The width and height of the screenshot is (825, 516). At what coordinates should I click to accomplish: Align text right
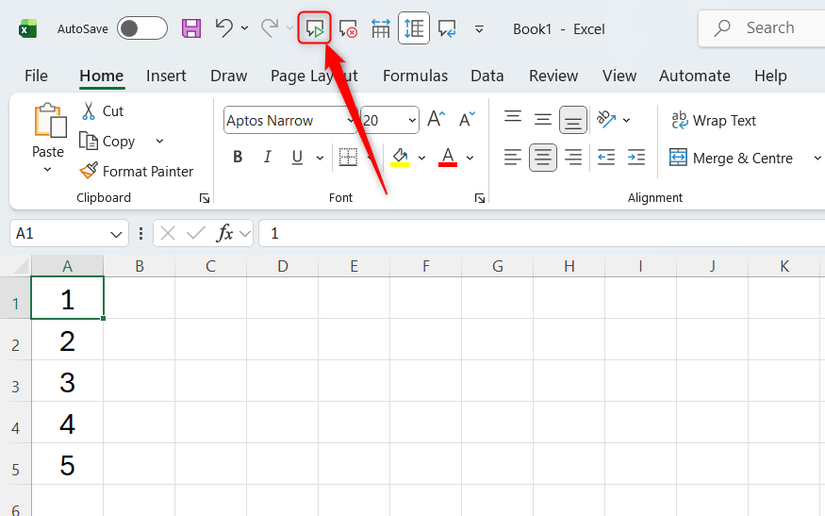coord(573,157)
